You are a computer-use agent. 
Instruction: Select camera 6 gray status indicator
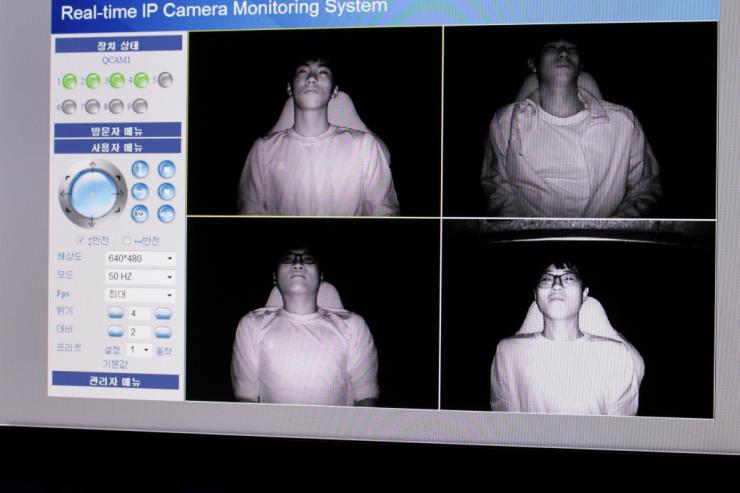coord(69,107)
